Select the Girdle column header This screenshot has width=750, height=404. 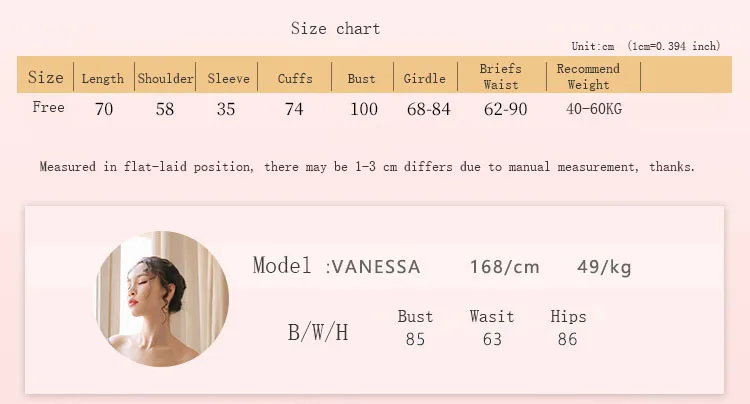click(424, 78)
